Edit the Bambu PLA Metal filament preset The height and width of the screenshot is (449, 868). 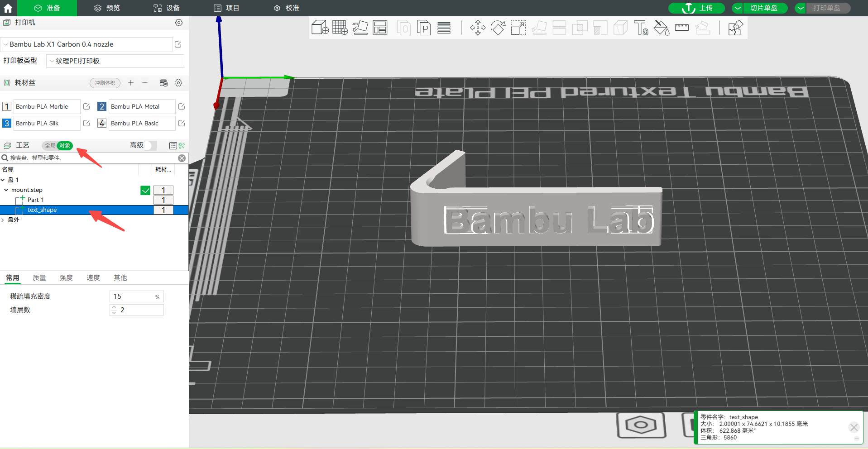tap(182, 106)
